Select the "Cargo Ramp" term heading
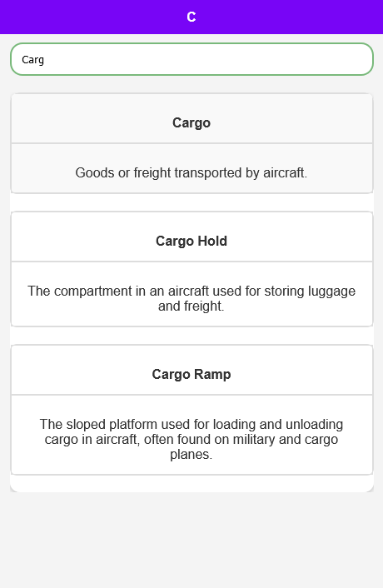383x588 pixels. click(191, 374)
